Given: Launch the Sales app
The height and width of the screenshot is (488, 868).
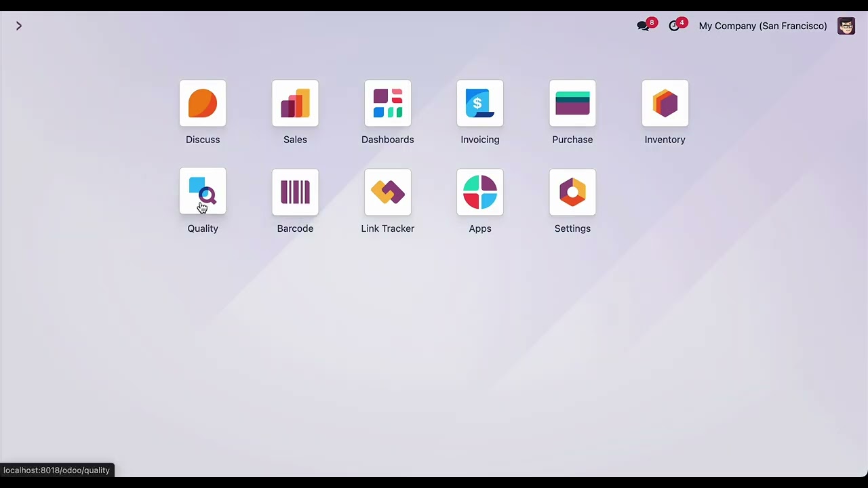Looking at the screenshot, I should tap(295, 103).
